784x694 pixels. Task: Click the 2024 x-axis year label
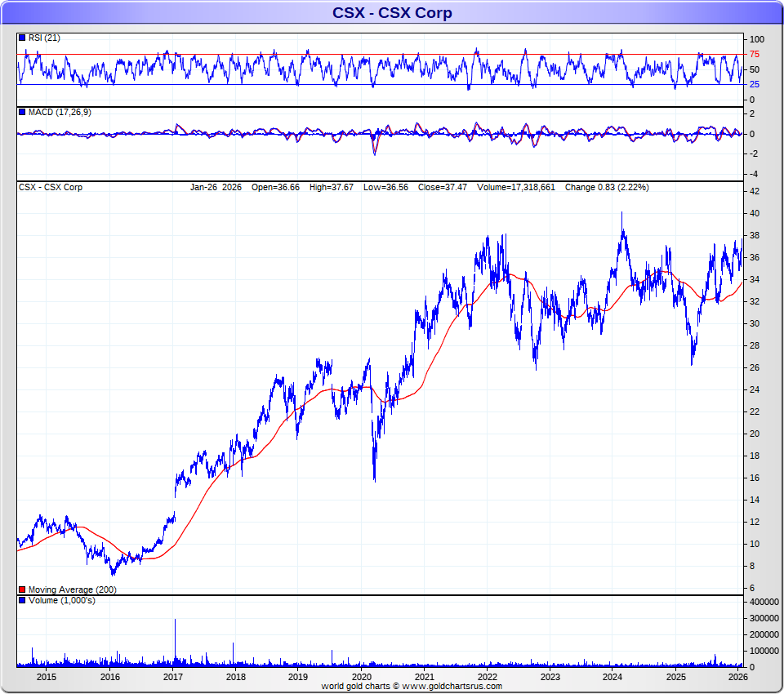[x=612, y=677]
